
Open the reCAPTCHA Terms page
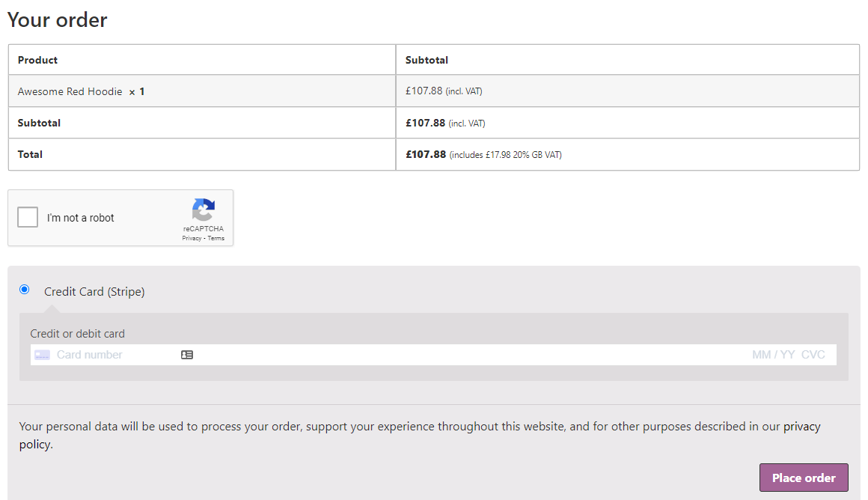(x=216, y=238)
